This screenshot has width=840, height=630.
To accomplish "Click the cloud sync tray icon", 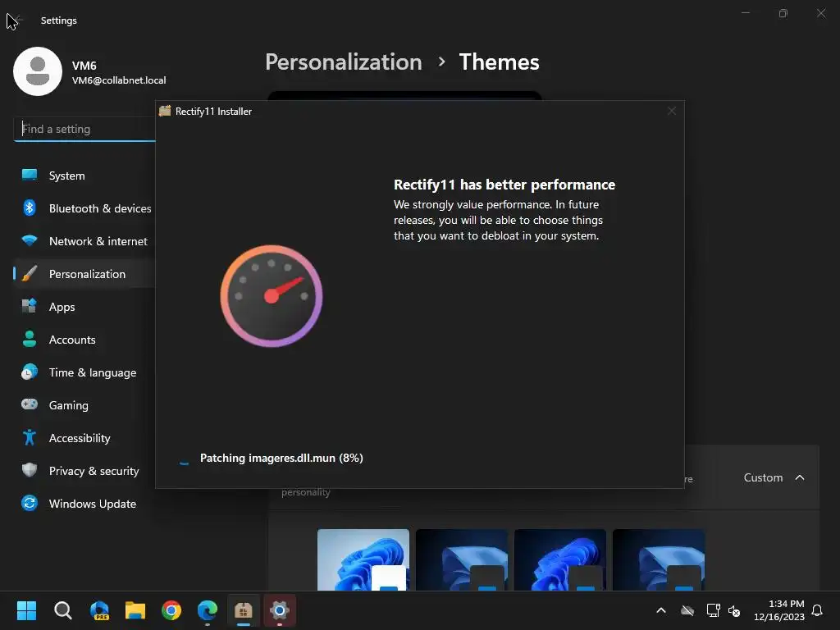I will 687,610.
